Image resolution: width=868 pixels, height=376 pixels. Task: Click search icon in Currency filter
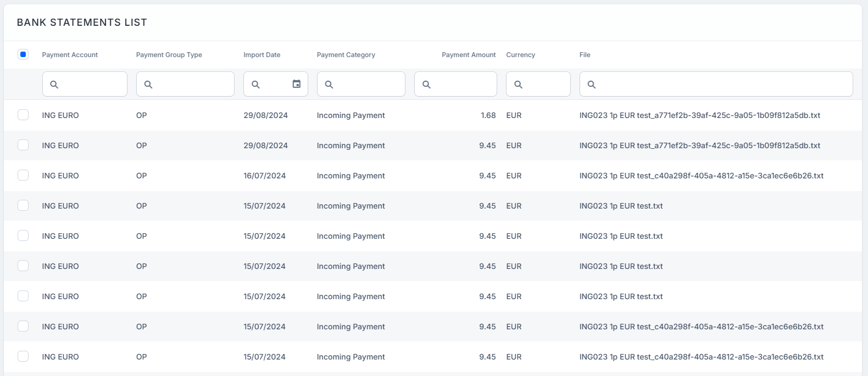coord(518,85)
